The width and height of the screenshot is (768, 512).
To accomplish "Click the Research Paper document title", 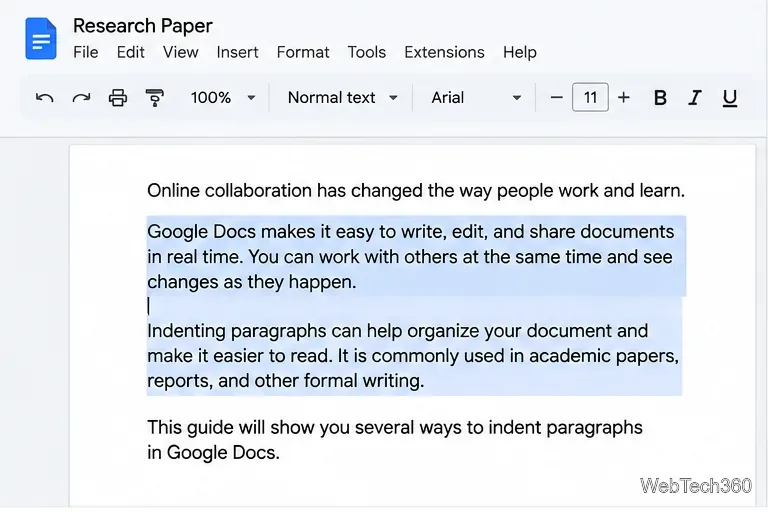I will click(x=143, y=26).
